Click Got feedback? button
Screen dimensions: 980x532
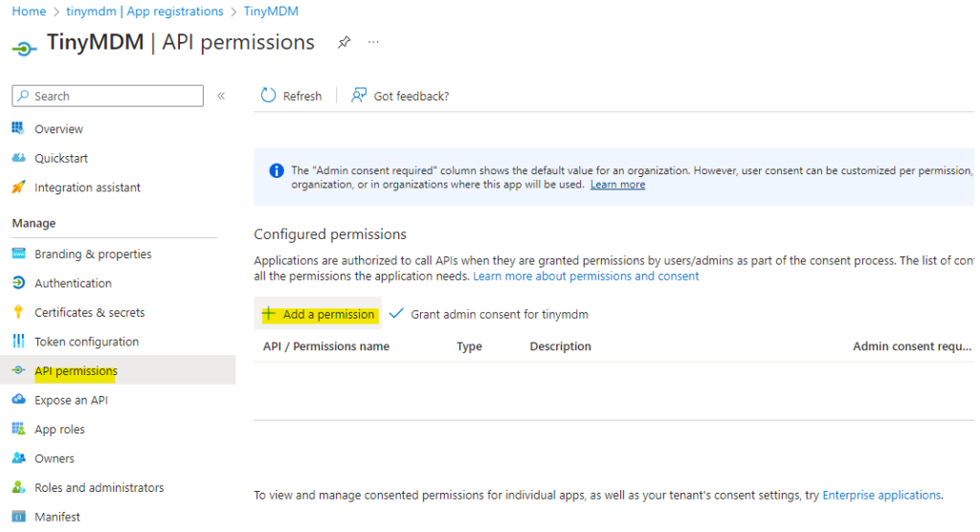401,96
